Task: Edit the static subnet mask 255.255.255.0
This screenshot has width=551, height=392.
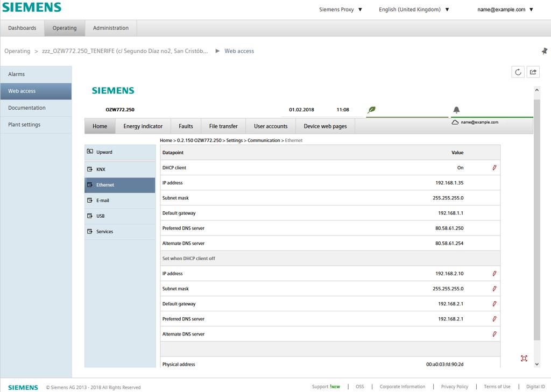Action: tap(495, 288)
